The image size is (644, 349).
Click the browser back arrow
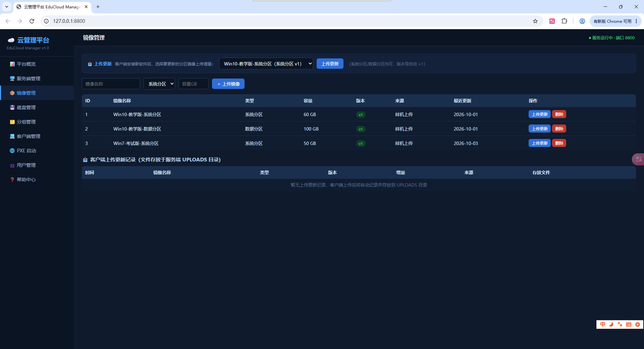coord(8,21)
